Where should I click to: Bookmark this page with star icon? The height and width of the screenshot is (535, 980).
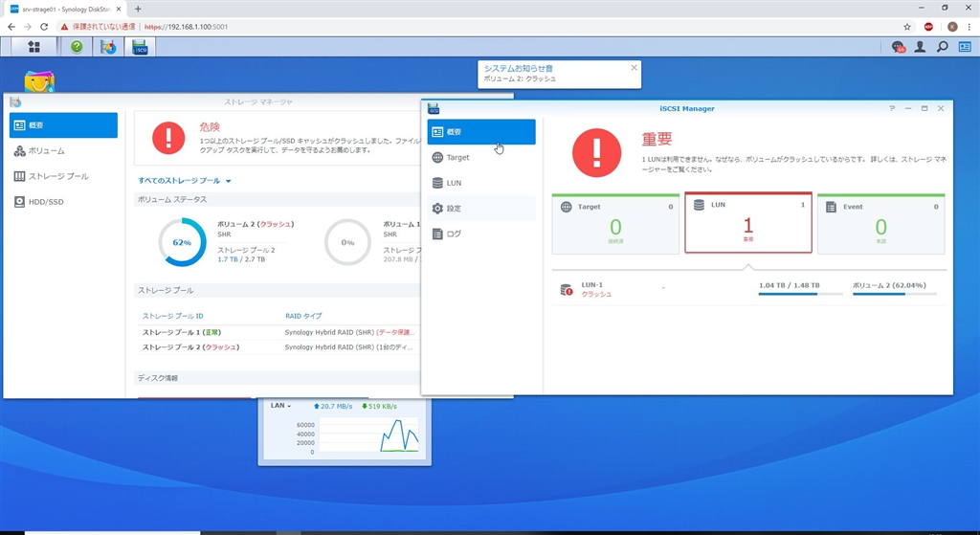pos(907,27)
